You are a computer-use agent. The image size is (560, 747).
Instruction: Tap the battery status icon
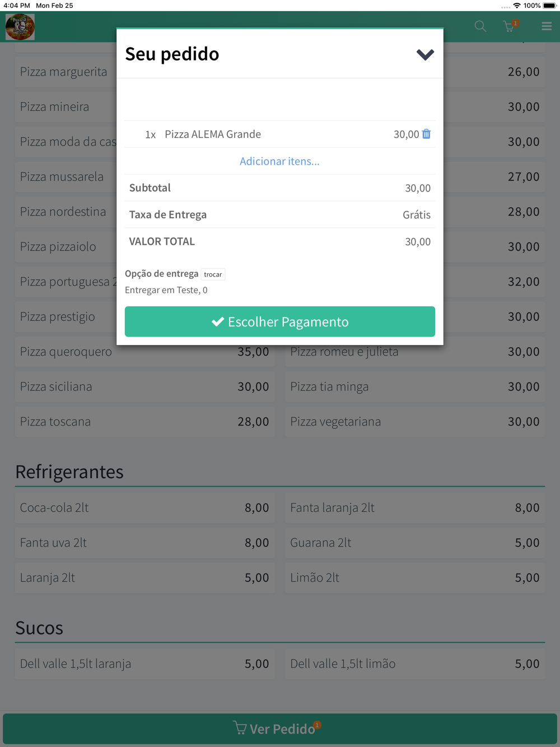[549, 6]
